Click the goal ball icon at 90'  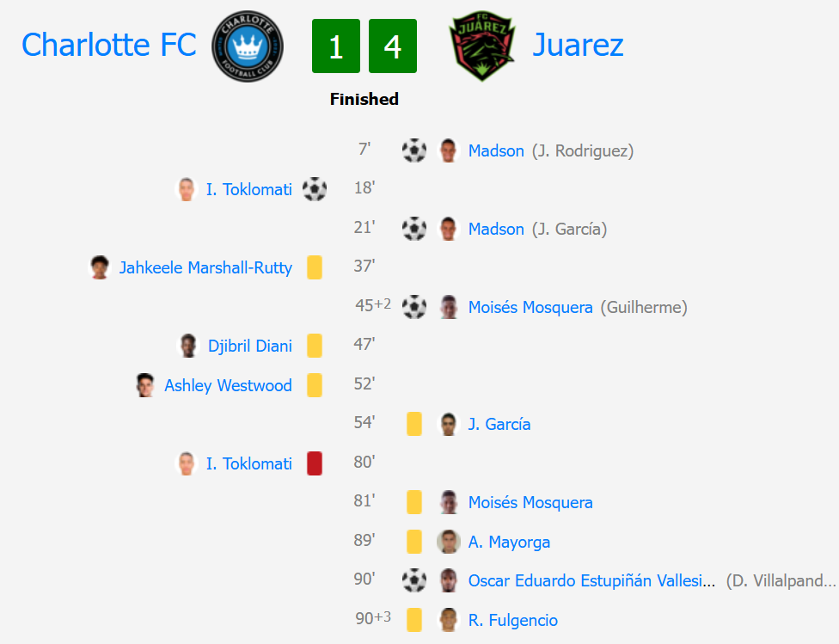414,580
